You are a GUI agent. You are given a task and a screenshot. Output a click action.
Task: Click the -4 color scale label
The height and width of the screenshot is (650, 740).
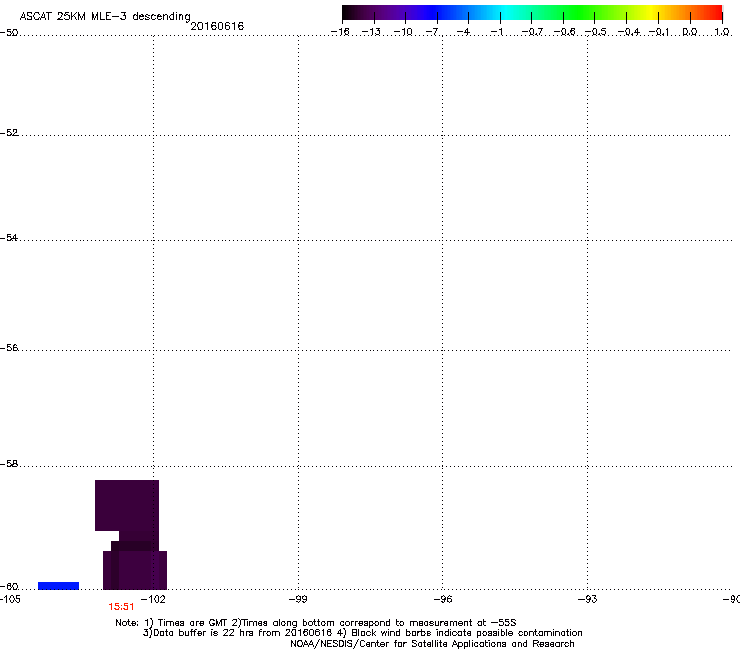(463, 32)
